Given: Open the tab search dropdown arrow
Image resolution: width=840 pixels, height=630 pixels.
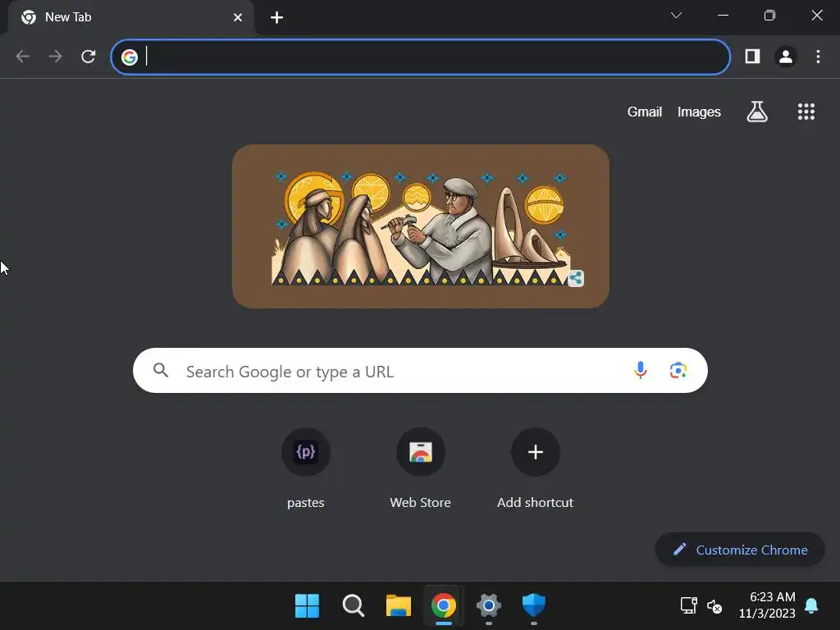Looking at the screenshot, I should [676, 16].
